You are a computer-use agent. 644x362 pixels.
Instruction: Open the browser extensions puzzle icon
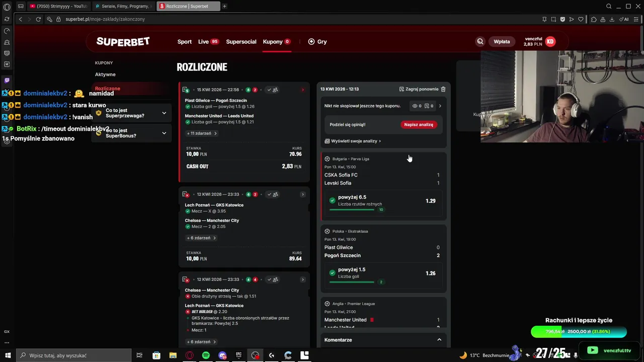[594, 19]
